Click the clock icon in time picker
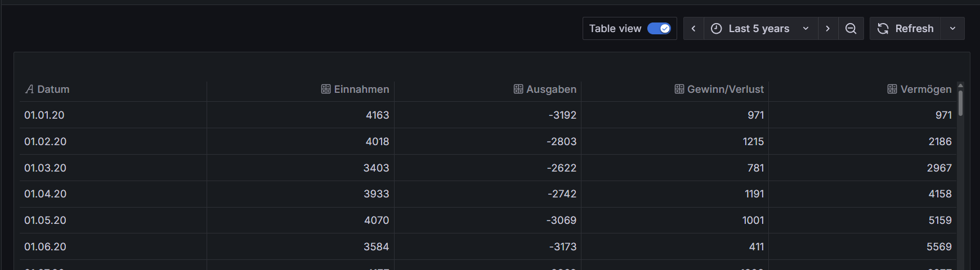This screenshot has width=980, height=270. pos(716,29)
